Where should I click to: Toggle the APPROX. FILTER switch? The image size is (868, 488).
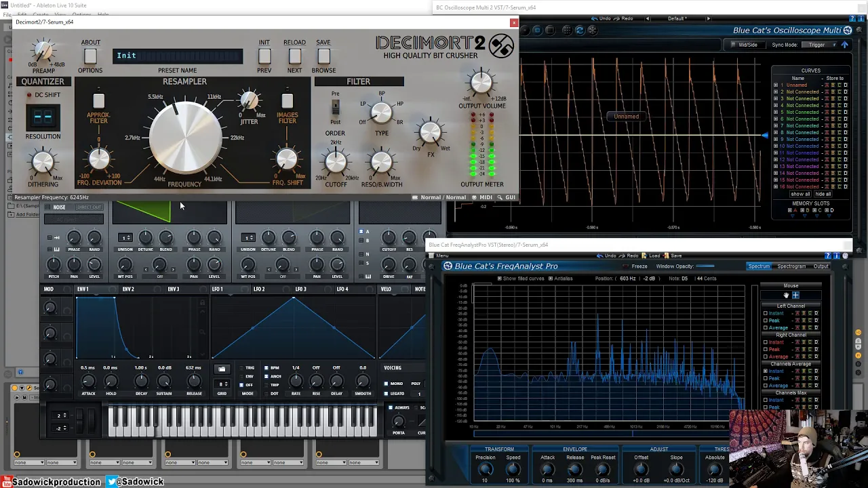click(98, 101)
